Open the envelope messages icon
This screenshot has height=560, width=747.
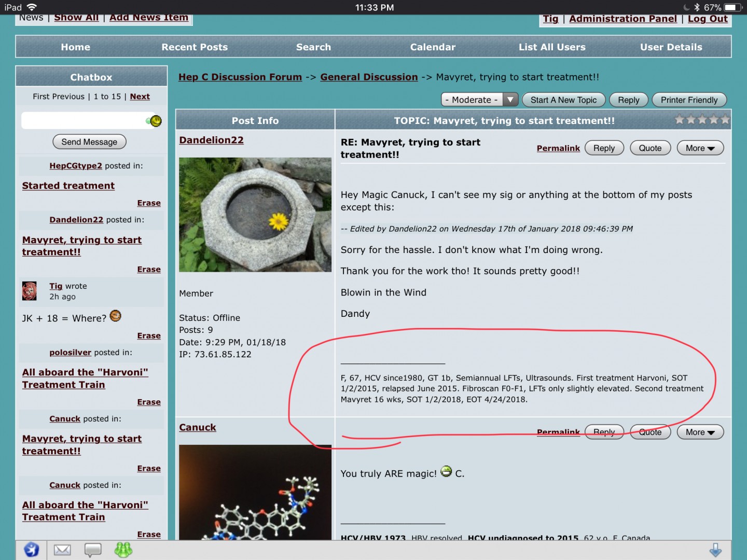pyautogui.click(x=62, y=550)
